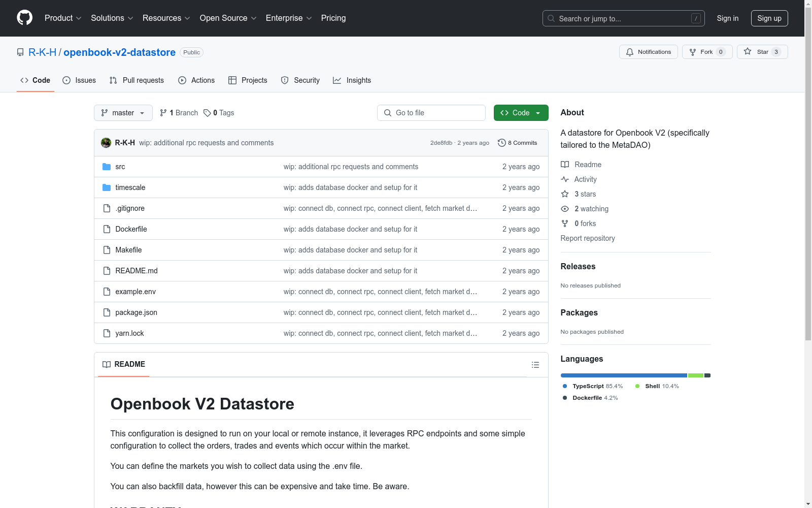The height and width of the screenshot is (508, 812).
Task: Click the Makefile file icon
Action: pos(107,250)
